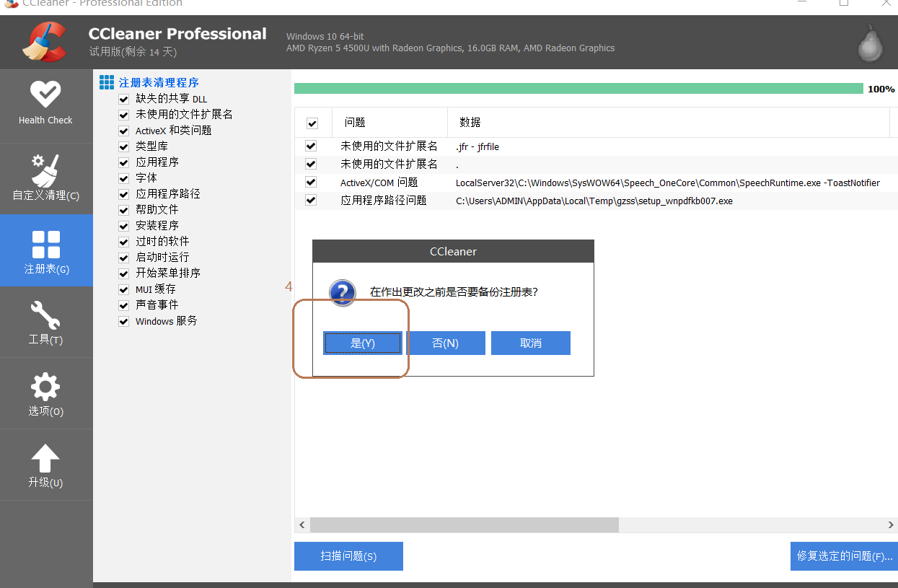Screen dimensions: 898x588
Task: Click the Upgrade arrow icon (升级)
Action: (x=45, y=459)
